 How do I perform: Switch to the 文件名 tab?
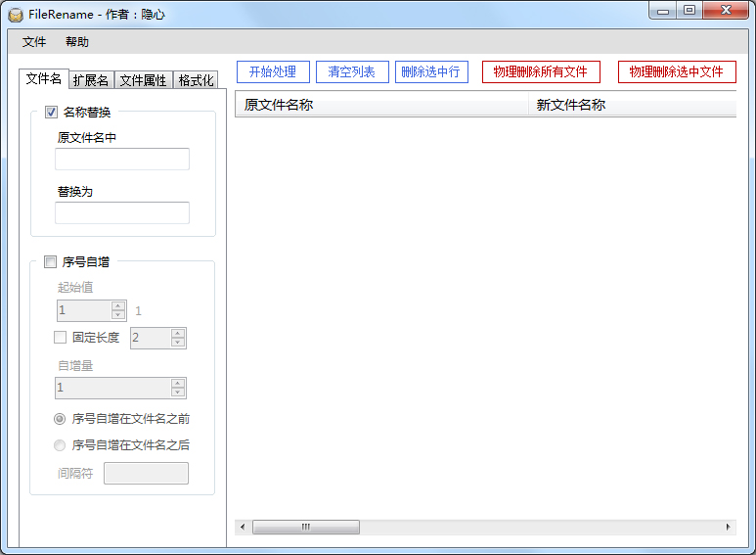44,78
